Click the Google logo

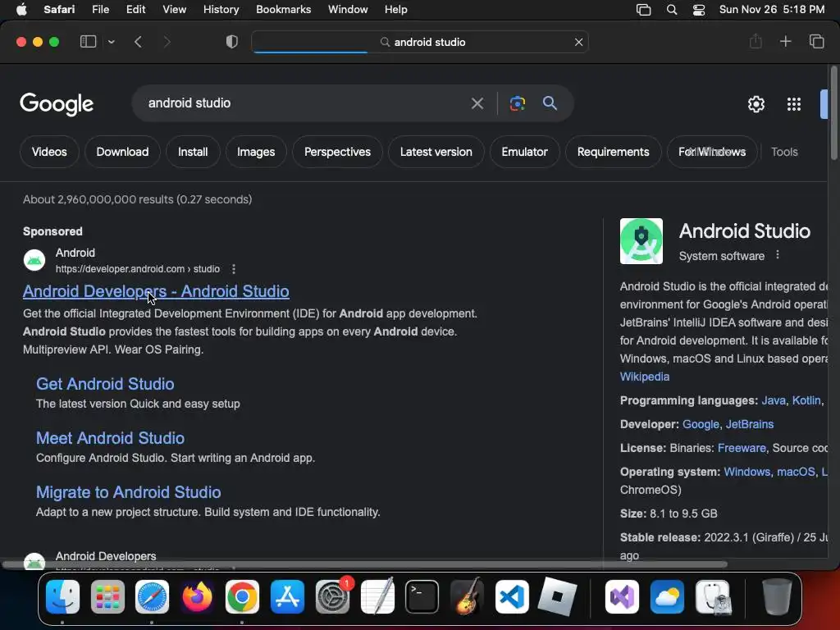click(57, 104)
